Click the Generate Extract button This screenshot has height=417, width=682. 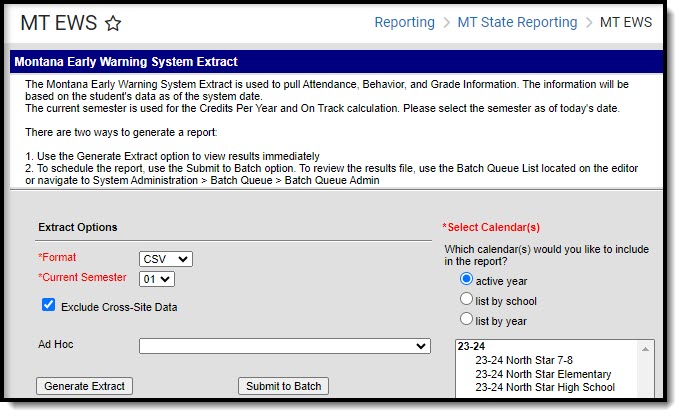click(84, 386)
